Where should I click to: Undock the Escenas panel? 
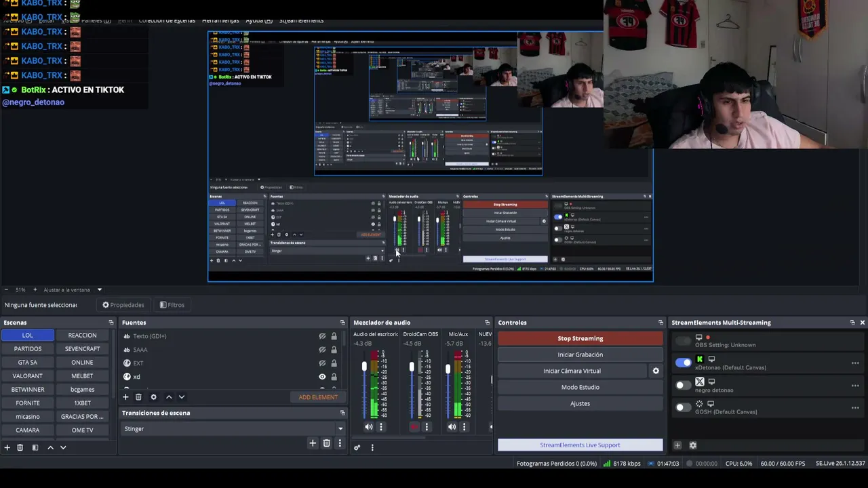(x=111, y=323)
